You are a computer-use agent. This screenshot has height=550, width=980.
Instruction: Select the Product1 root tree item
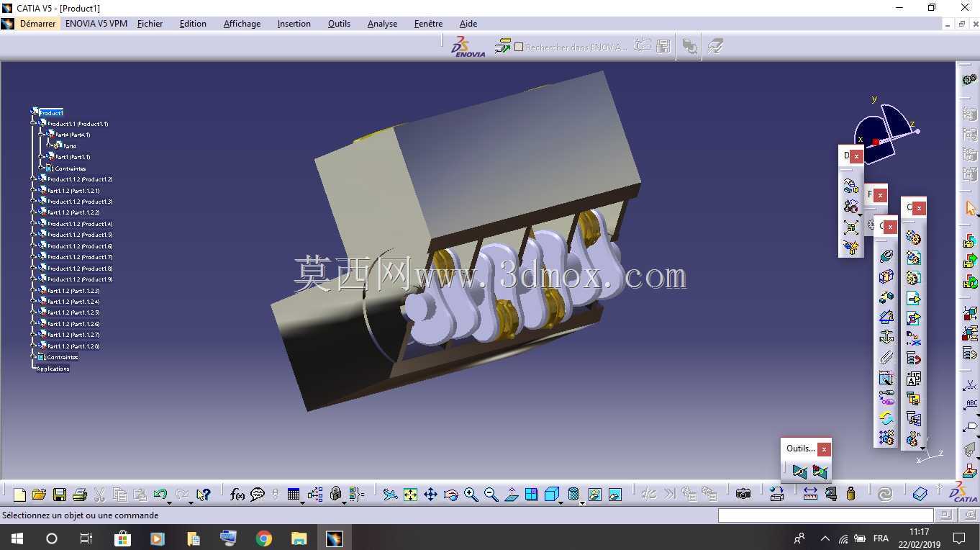51,113
